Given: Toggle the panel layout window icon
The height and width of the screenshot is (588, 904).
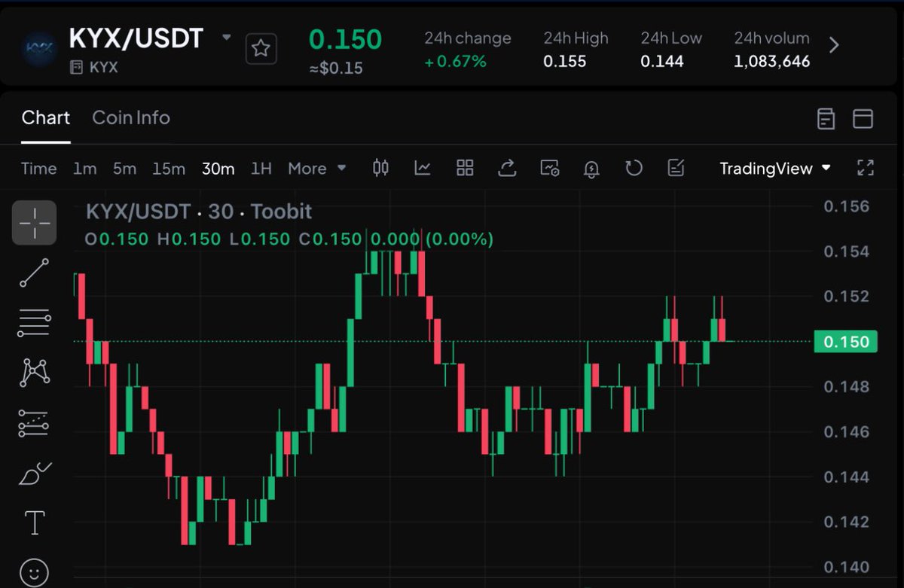Looking at the screenshot, I should click(863, 118).
